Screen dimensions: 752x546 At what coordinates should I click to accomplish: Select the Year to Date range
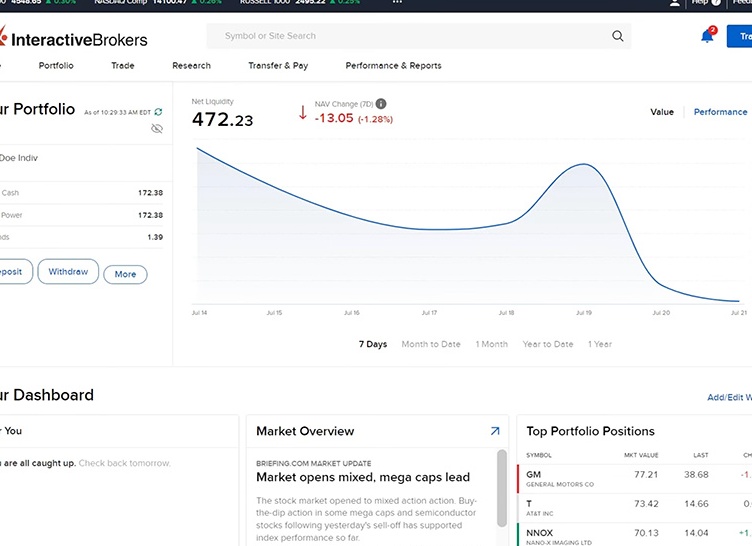[548, 344]
